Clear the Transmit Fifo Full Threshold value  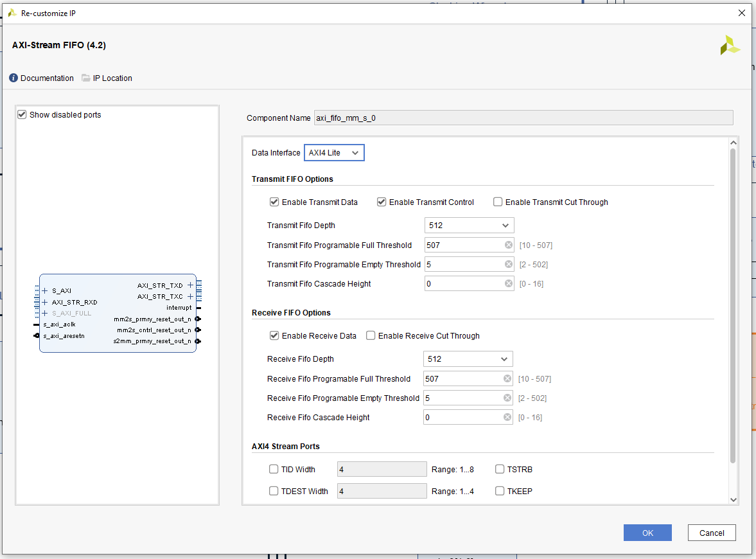[x=509, y=245]
